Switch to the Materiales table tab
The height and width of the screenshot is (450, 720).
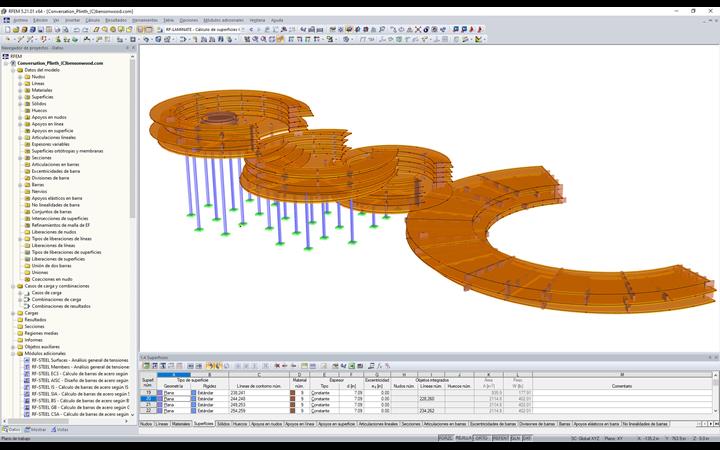tap(181, 424)
